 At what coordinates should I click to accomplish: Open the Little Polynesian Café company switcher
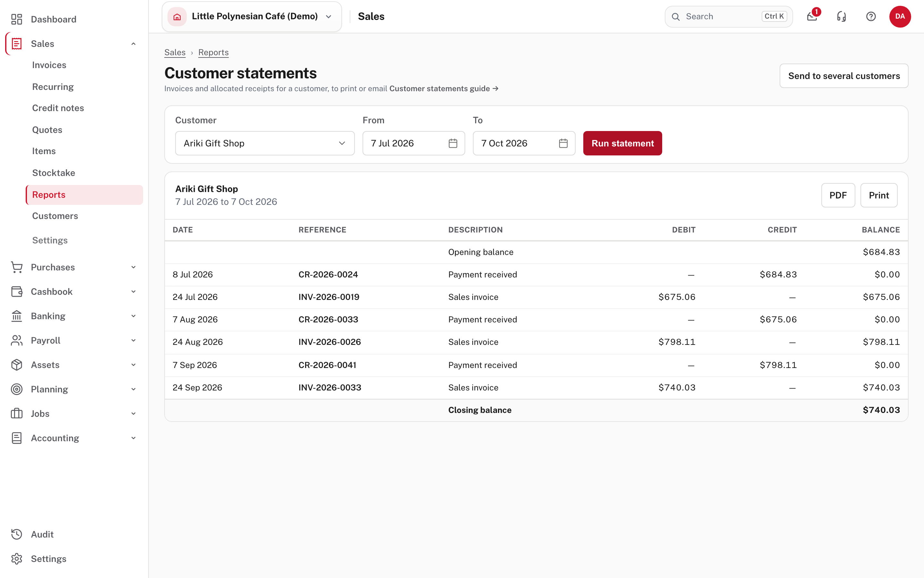pos(252,16)
